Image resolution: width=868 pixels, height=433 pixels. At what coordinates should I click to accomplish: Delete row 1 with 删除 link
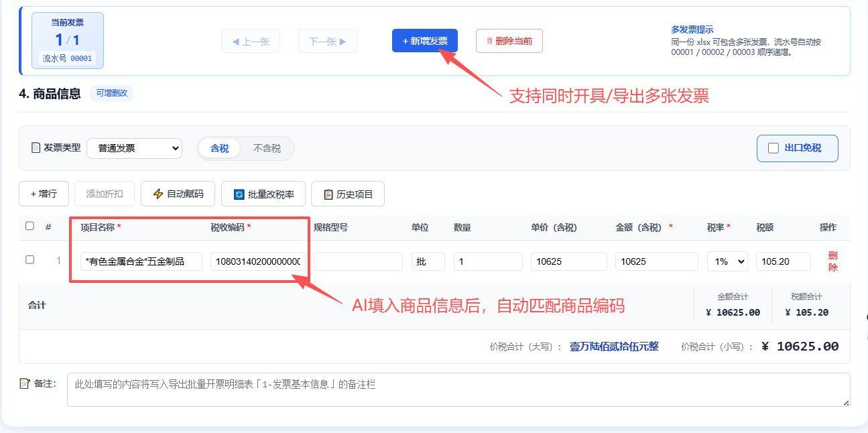(833, 261)
